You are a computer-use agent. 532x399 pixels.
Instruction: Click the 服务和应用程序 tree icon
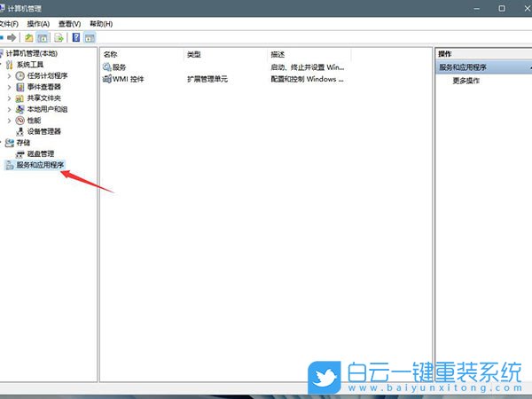coord(10,165)
